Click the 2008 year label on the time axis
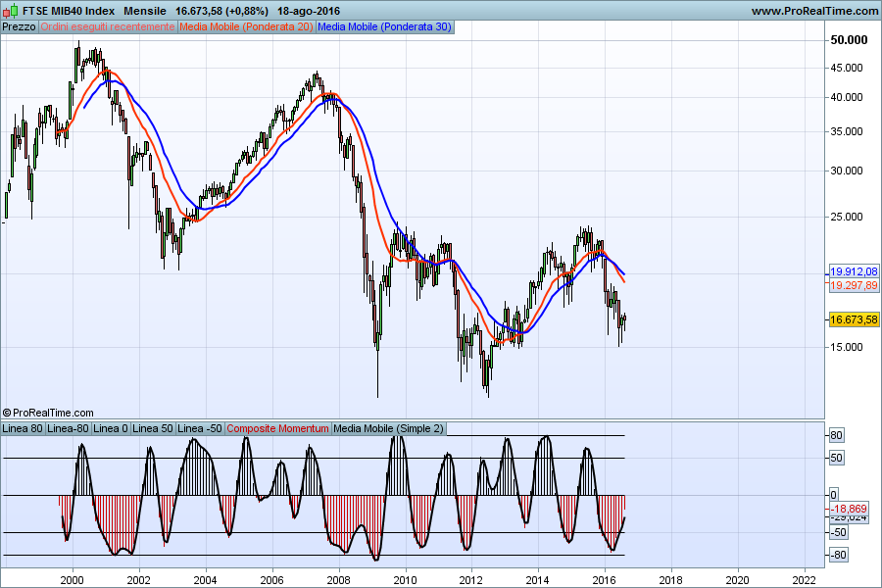Viewport: 882px width, 588px height. point(338,580)
